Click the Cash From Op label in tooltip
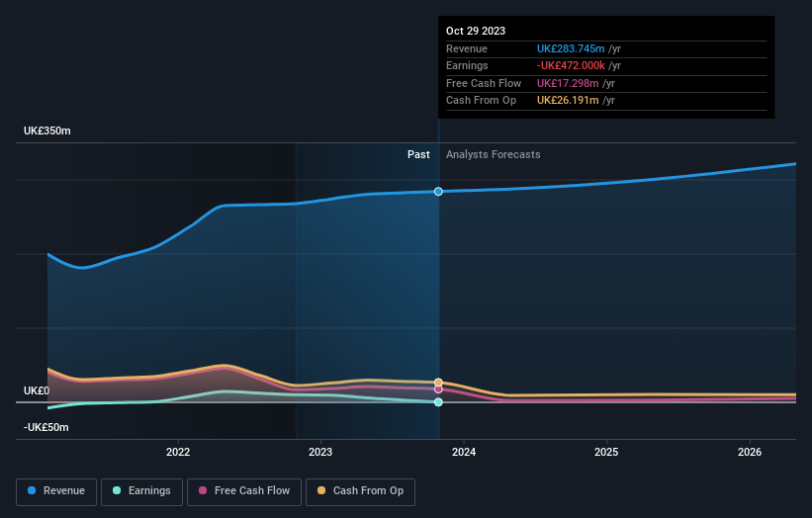The image size is (812, 518). click(481, 101)
